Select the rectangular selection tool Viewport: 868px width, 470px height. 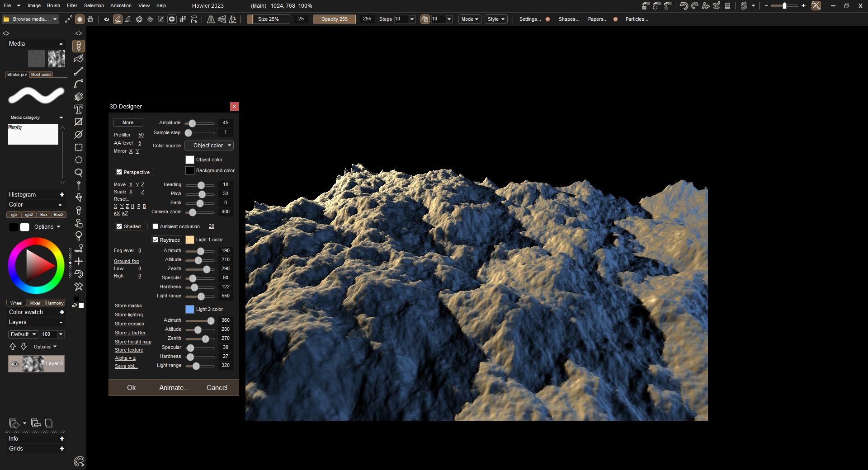(x=79, y=147)
